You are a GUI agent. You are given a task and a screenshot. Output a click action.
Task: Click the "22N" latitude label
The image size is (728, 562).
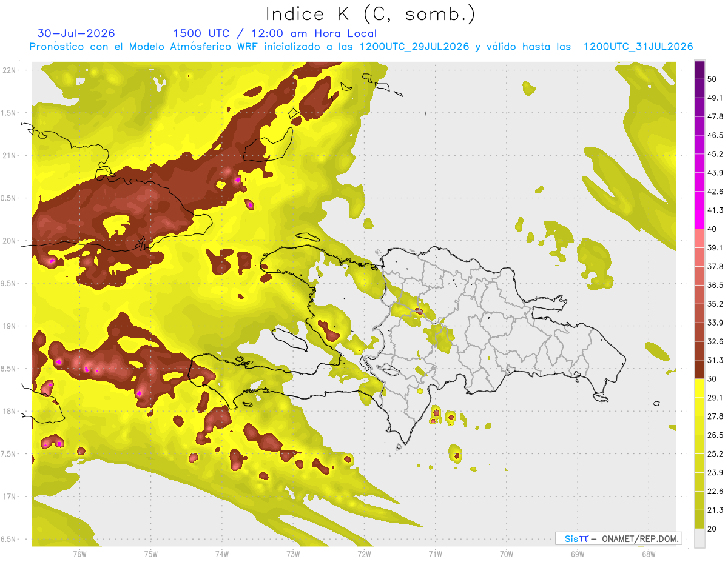click(x=10, y=70)
